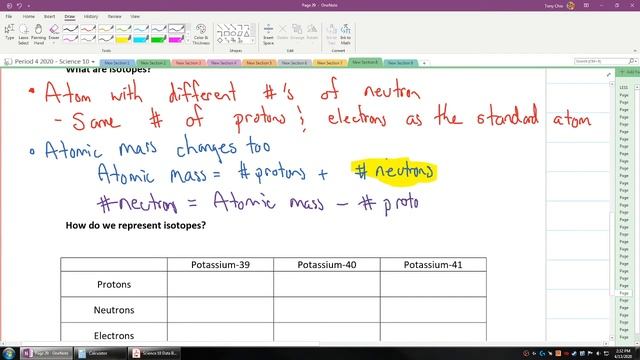The width and height of the screenshot is (640, 360).
Task: Open the Eraser options dropdown arrow
Action: (x=54, y=42)
